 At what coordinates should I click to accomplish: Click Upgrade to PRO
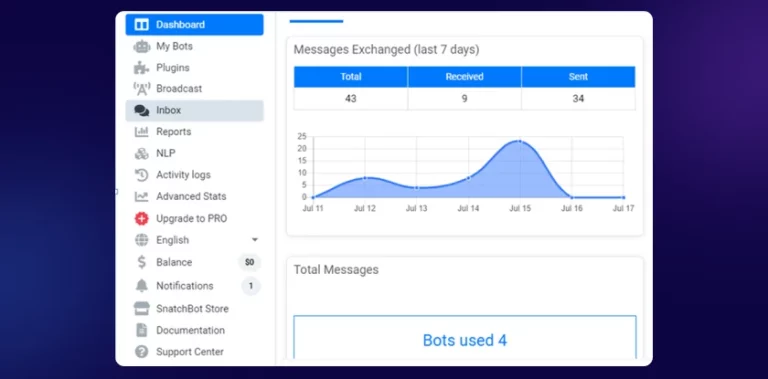(192, 218)
